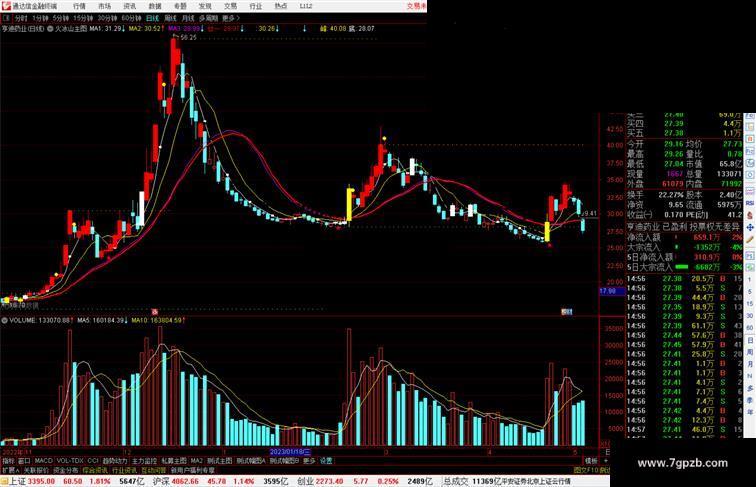Click the 通达信 app logo icon
Screen dimensions: 756x487
coord(5,6)
